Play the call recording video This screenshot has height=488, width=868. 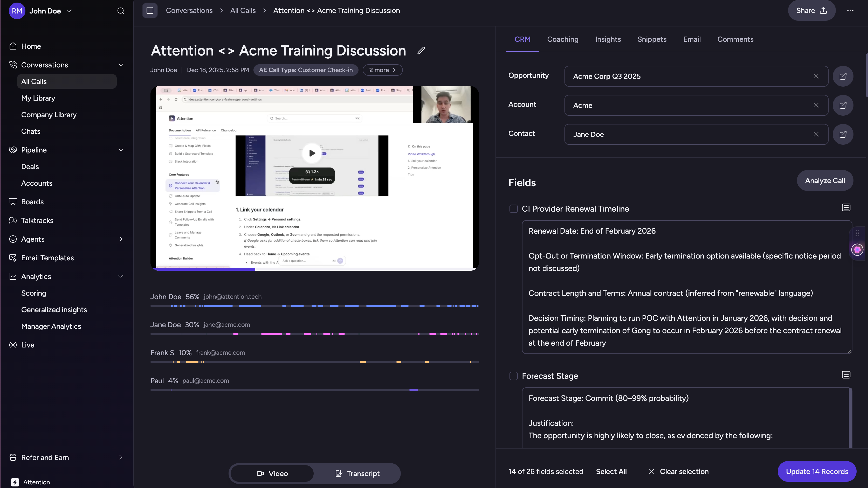[312, 153]
